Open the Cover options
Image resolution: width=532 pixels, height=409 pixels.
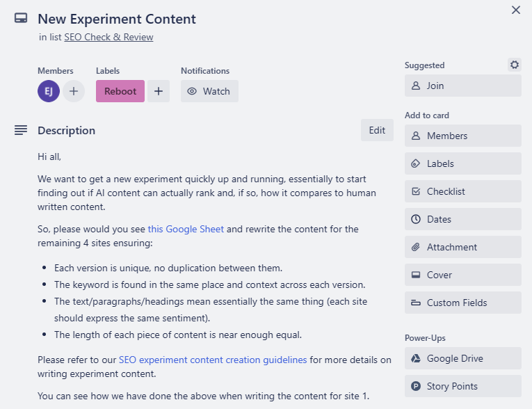click(462, 275)
